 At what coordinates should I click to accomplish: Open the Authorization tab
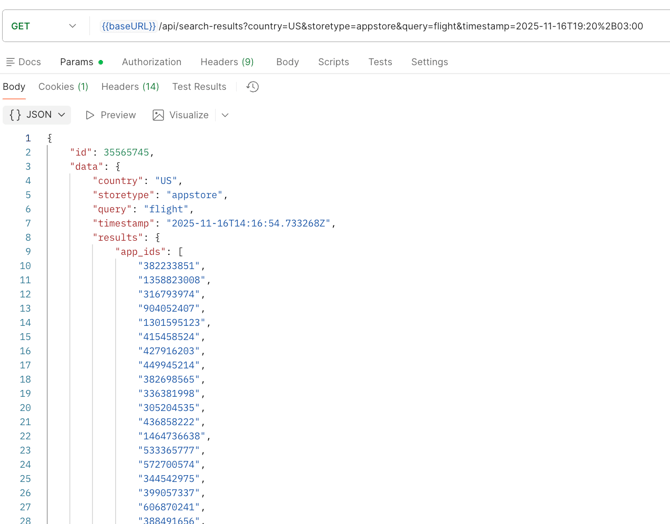click(x=151, y=62)
